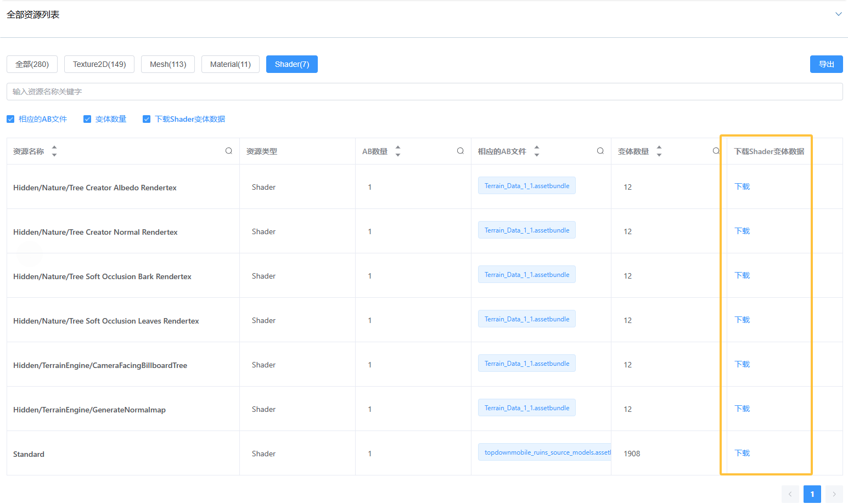Select the Mesh(113) filter tab

(x=168, y=64)
